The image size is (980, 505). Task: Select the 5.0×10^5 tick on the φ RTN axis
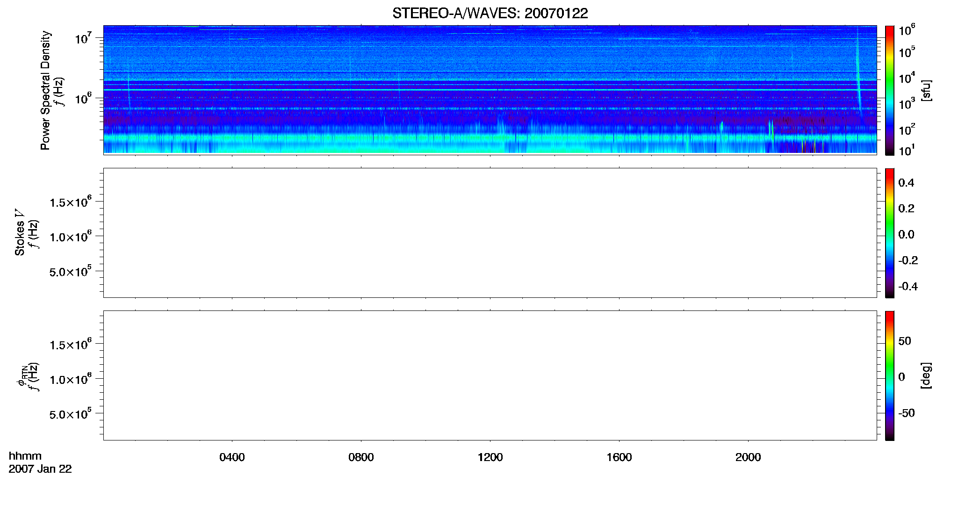[71, 414]
